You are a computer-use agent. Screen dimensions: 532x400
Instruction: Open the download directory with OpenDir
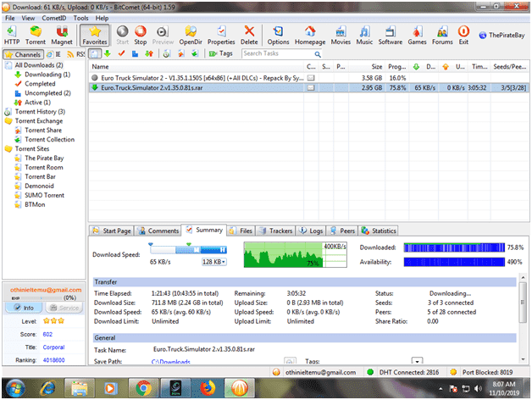pos(191,36)
